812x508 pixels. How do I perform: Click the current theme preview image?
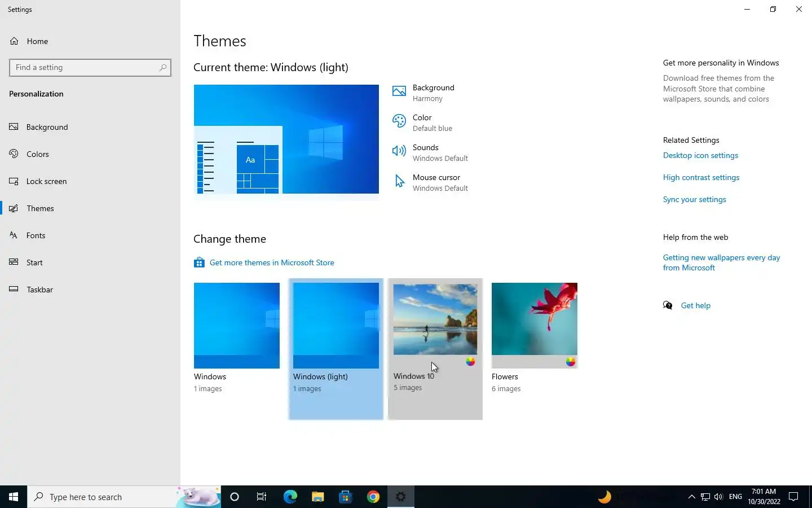click(286, 139)
